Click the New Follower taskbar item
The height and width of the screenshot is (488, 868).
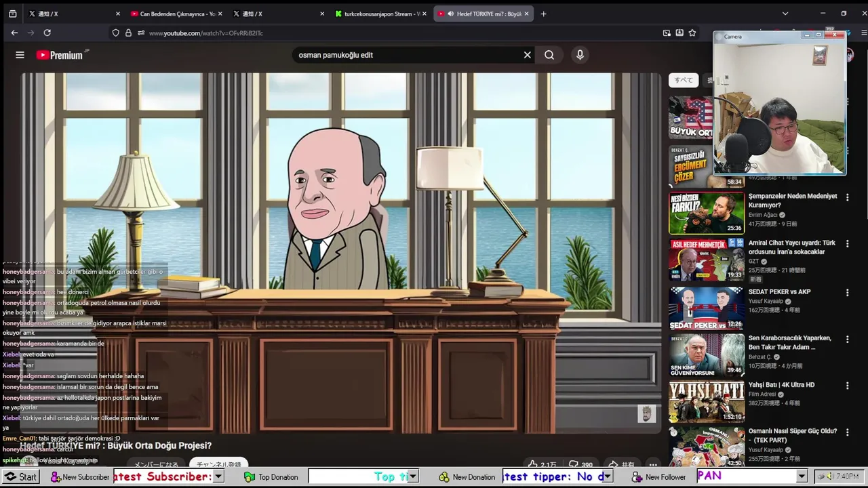659,477
